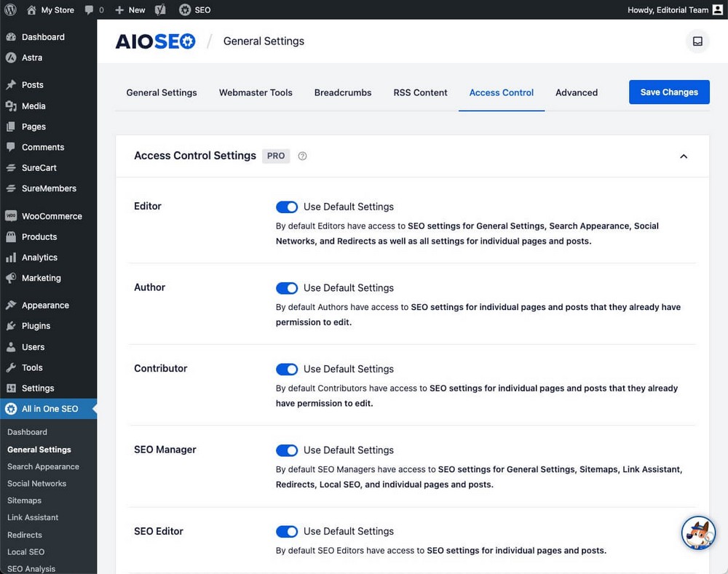
Task: Click the Appearance brush icon
Action: (11, 306)
